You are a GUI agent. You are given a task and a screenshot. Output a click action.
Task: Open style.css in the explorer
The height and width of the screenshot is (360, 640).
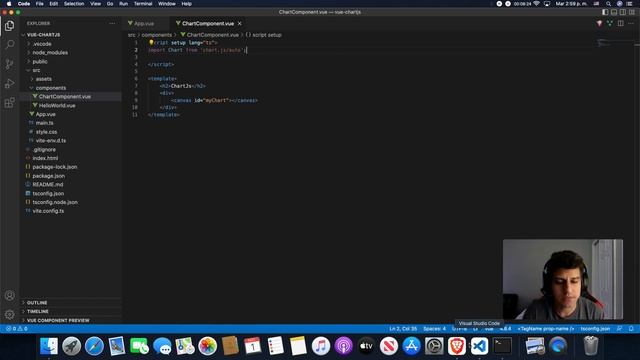pos(46,132)
